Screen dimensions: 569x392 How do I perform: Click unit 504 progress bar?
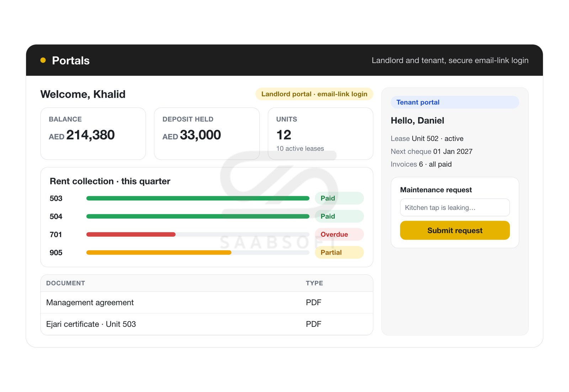click(198, 216)
